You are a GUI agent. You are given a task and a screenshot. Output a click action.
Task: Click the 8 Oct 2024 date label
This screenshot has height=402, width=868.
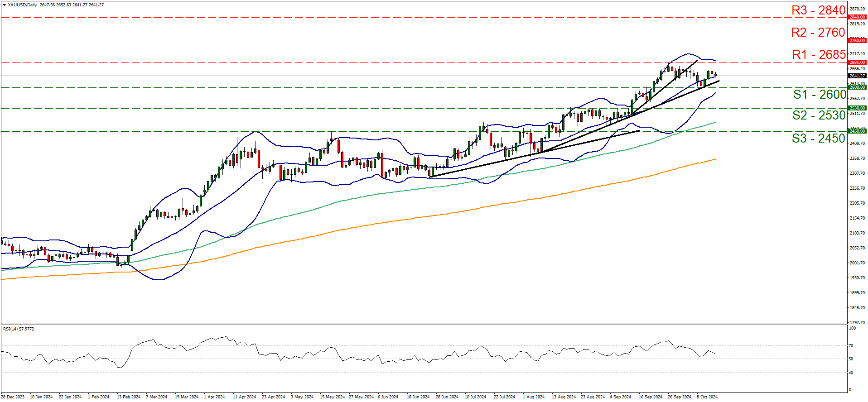[x=707, y=397]
